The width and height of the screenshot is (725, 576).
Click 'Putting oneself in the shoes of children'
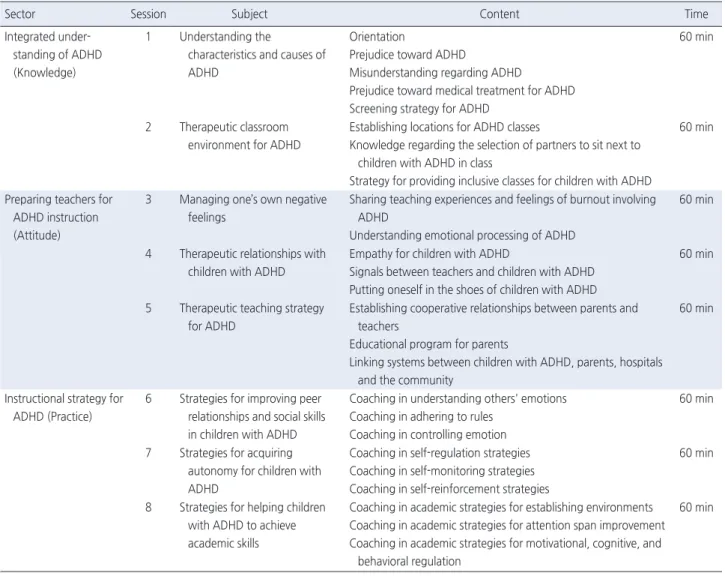473,290
